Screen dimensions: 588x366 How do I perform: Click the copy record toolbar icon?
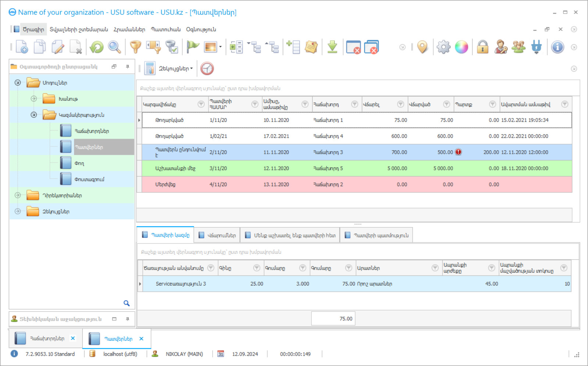tap(40, 47)
